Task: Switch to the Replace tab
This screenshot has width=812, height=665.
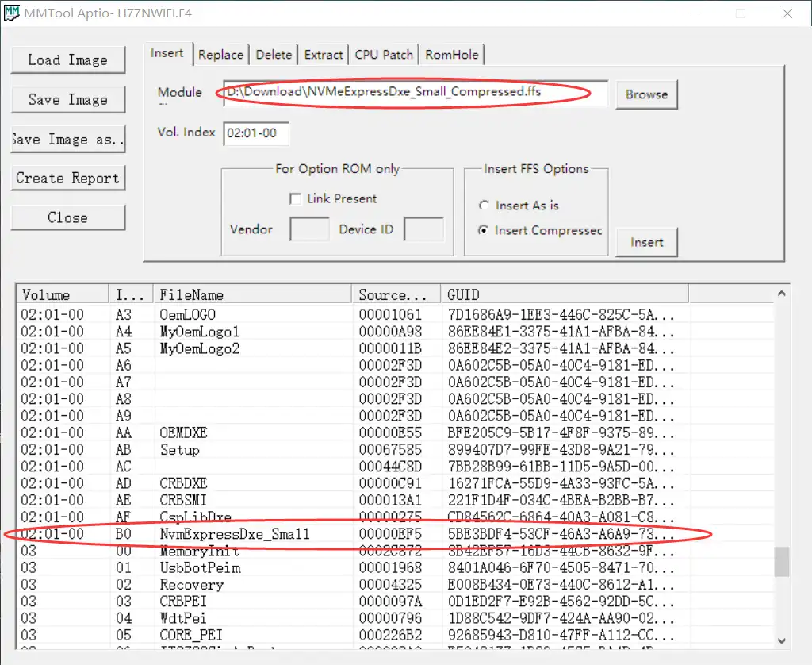Action: (x=220, y=55)
